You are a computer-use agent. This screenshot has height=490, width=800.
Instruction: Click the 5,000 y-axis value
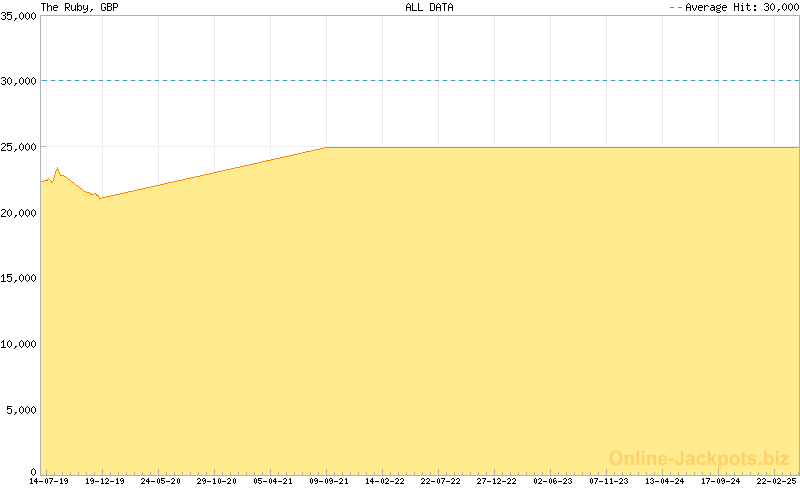pyautogui.click(x=22, y=409)
